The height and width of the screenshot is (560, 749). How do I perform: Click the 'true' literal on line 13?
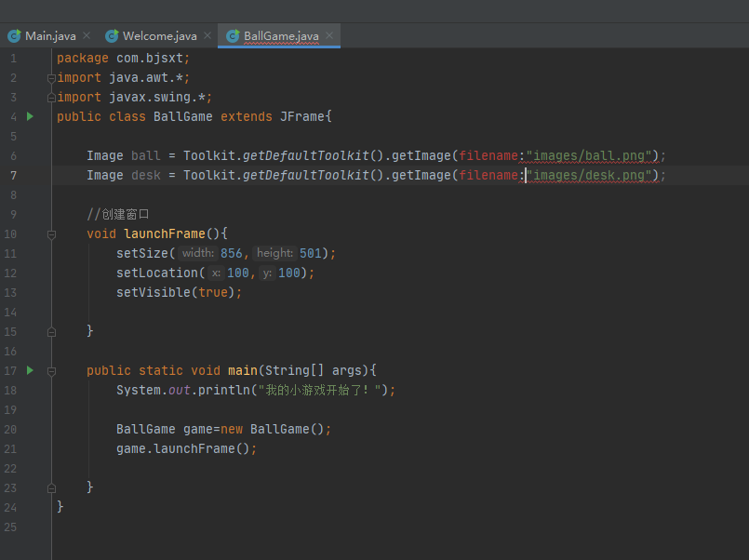[x=213, y=293]
